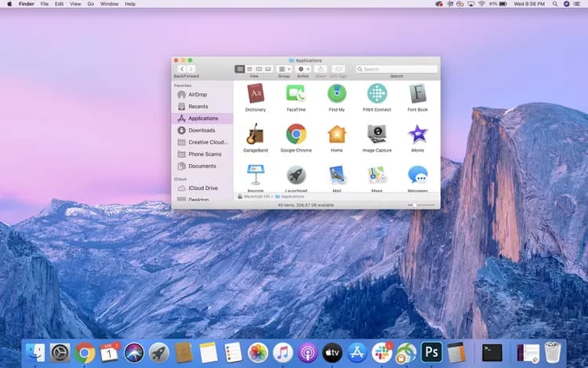Open the Google Chrome app icon
This screenshot has height=368, width=588.
tap(296, 134)
